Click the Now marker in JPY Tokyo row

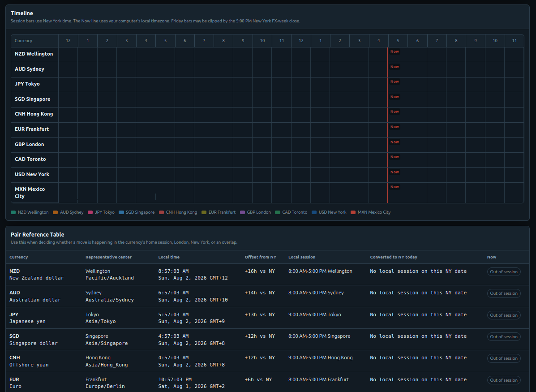[x=394, y=82]
